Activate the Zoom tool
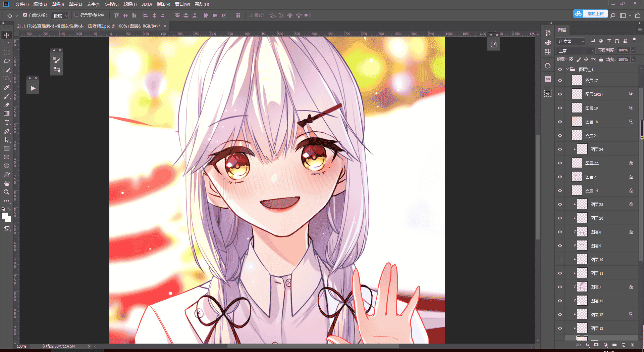Screen dimensions: 644x352 point(6,192)
